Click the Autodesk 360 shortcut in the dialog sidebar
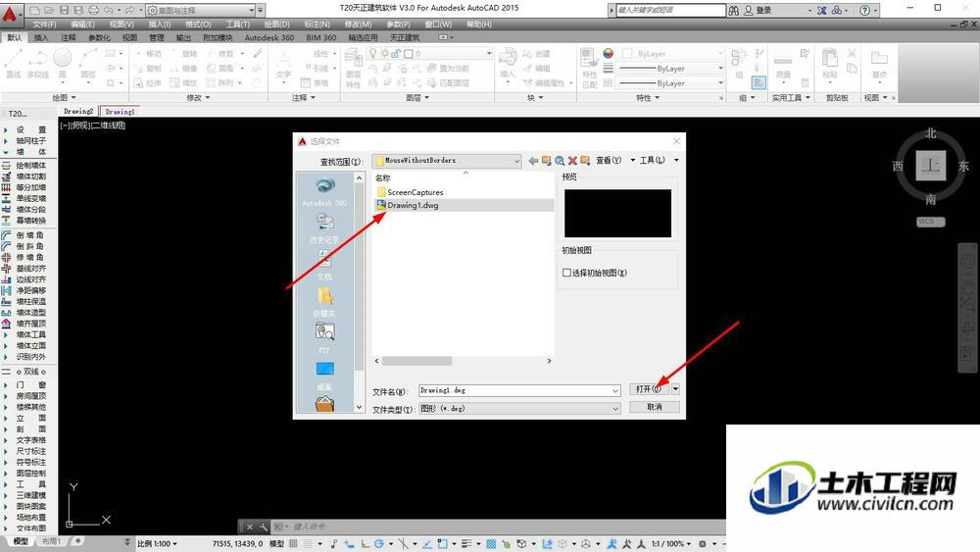Image resolution: width=980 pixels, height=552 pixels. click(324, 192)
